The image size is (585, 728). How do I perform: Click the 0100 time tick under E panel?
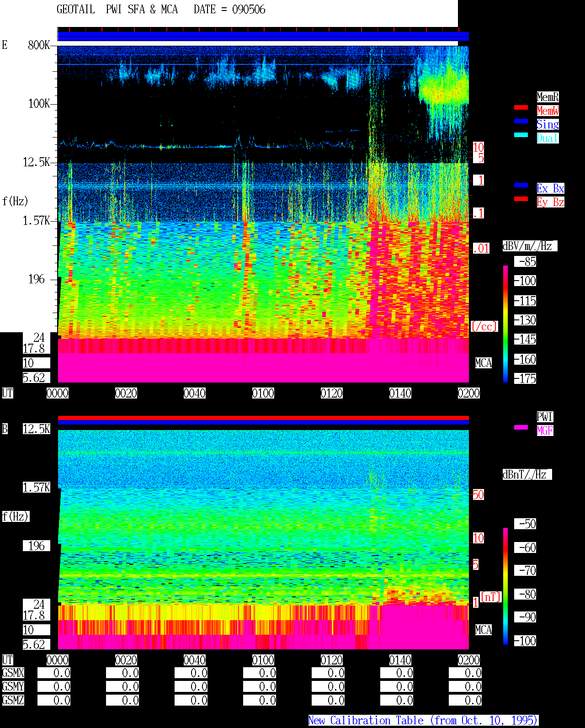click(263, 393)
